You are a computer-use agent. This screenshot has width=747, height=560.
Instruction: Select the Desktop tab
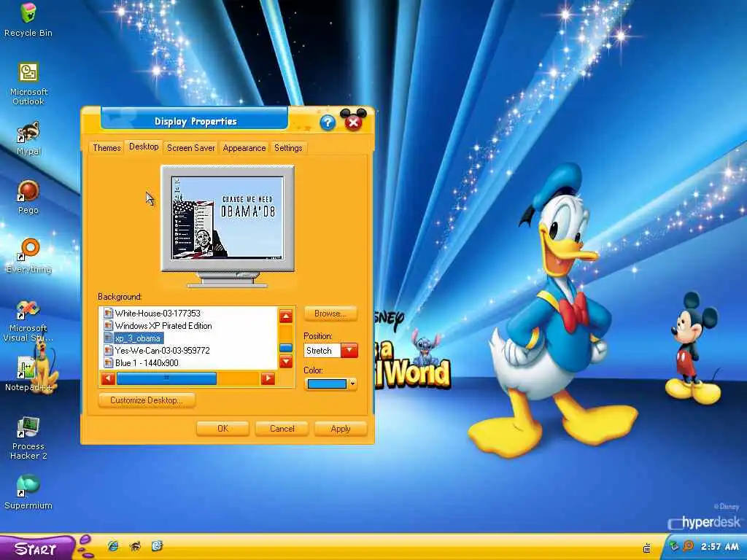click(x=144, y=147)
